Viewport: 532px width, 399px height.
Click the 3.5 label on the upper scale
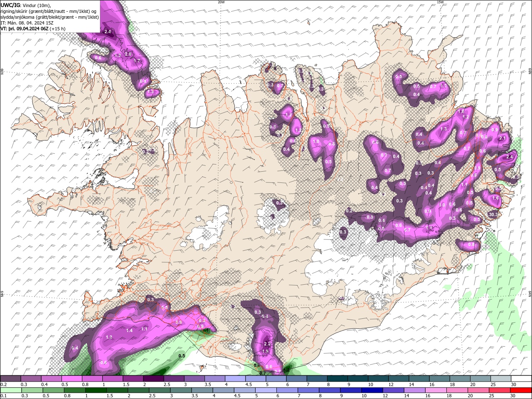coord(207,385)
